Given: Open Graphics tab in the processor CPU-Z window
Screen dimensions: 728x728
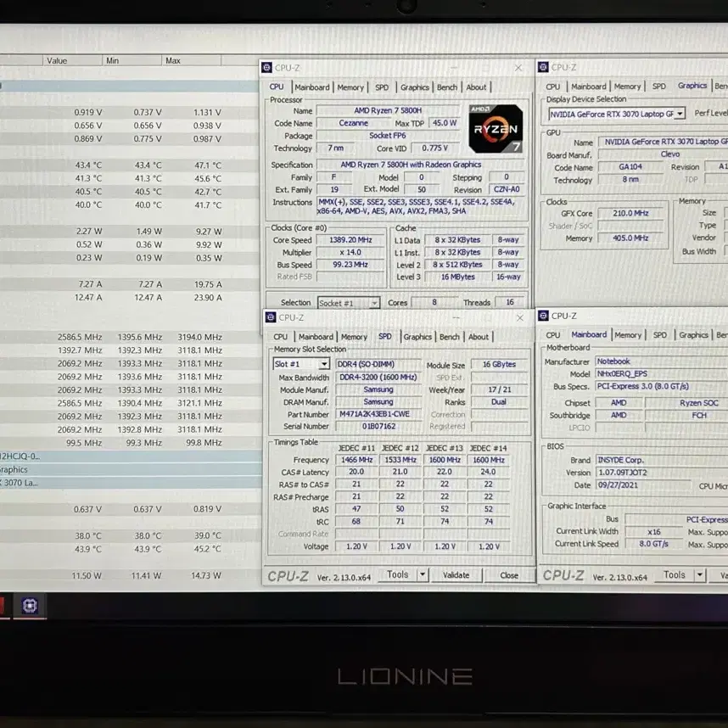Looking at the screenshot, I should [x=415, y=87].
